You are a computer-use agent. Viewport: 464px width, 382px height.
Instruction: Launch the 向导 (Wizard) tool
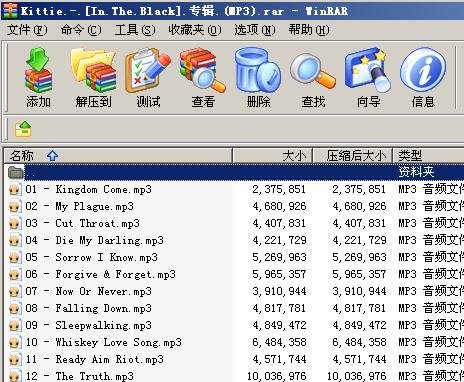pos(368,78)
